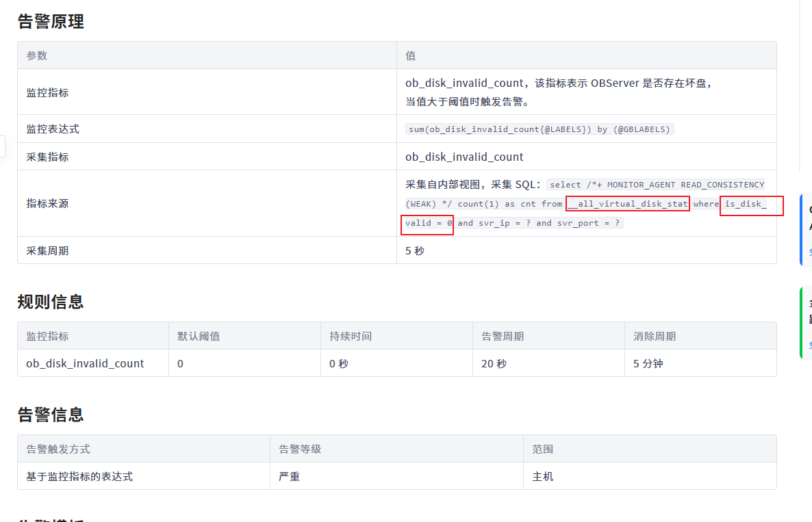Click the 采集周期 value 5 秒
This screenshot has width=812, height=522.
(415, 250)
